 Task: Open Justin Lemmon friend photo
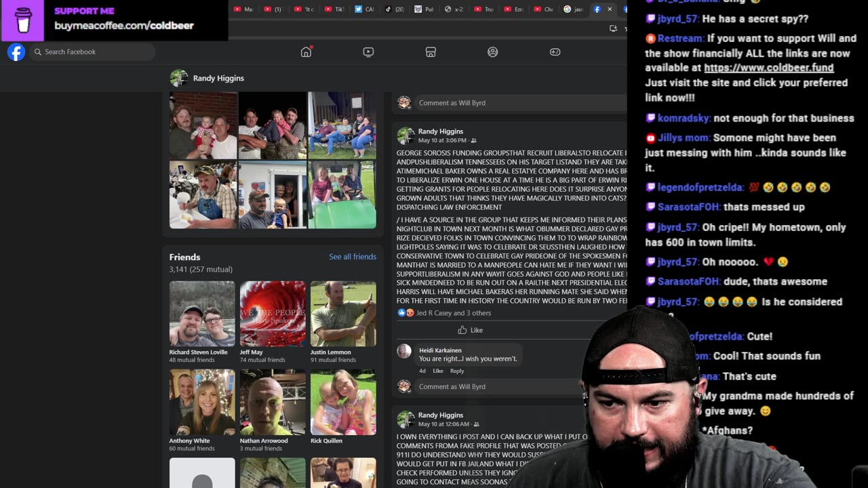(x=343, y=314)
